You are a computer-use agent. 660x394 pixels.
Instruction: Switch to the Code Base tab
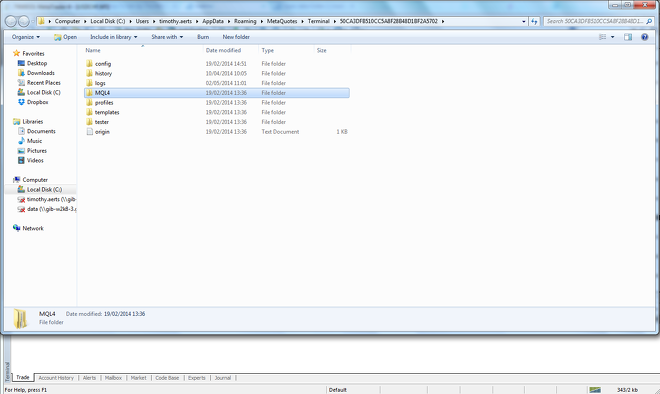tap(167, 378)
